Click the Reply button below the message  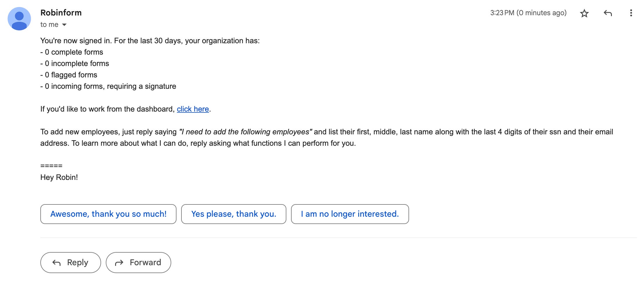[71, 263]
